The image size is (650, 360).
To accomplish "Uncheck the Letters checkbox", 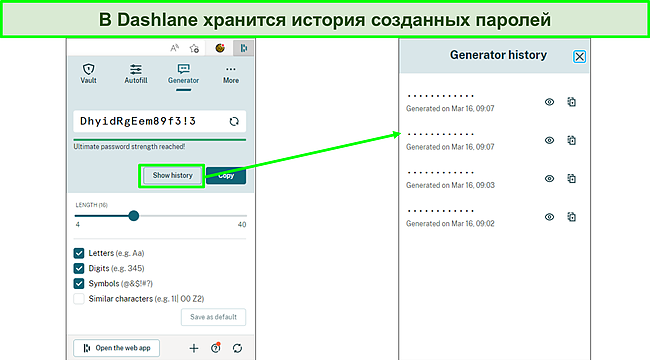I will click(x=79, y=253).
